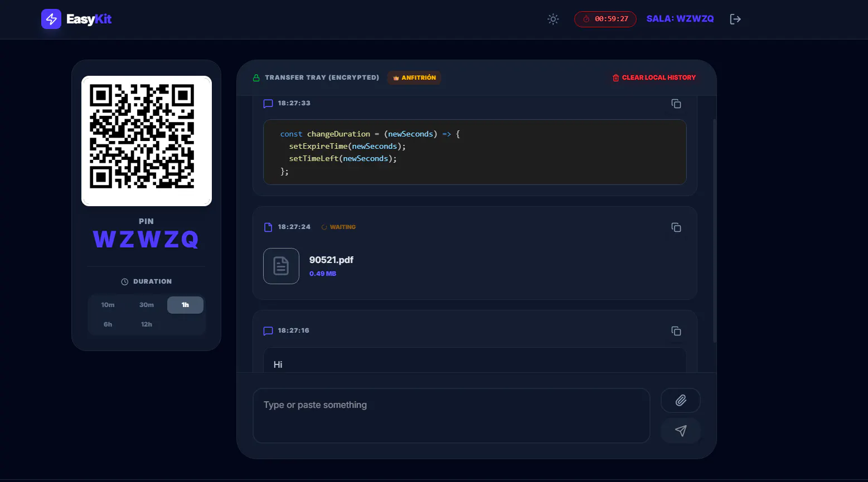Click the 18:27:33 timestamp
This screenshot has width=868, height=482.
click(294, 103)
